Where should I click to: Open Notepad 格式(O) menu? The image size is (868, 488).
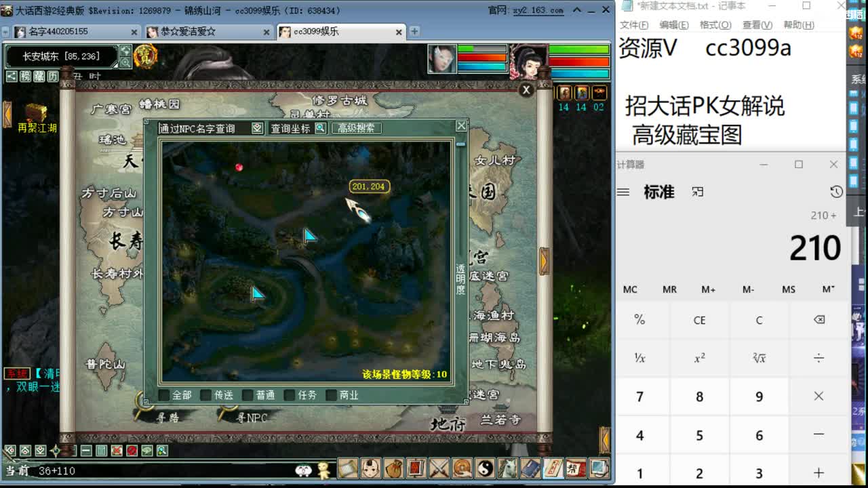pos(715,25)
